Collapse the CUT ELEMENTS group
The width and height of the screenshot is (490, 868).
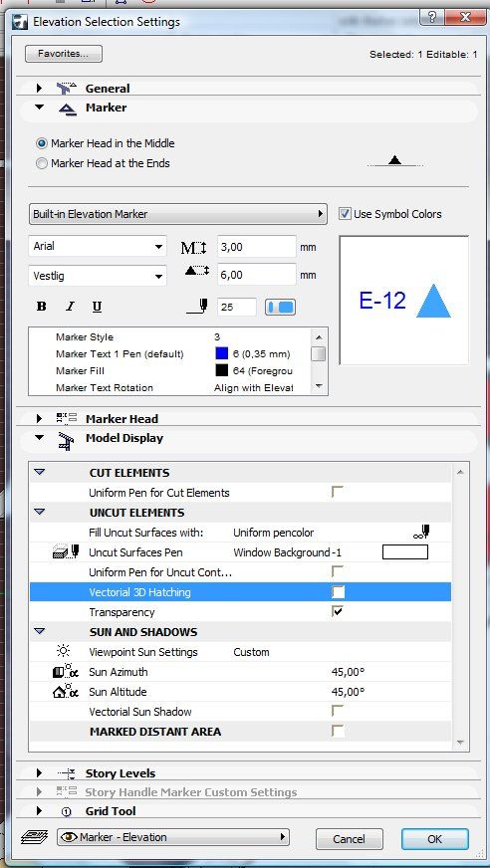(39, 472)
